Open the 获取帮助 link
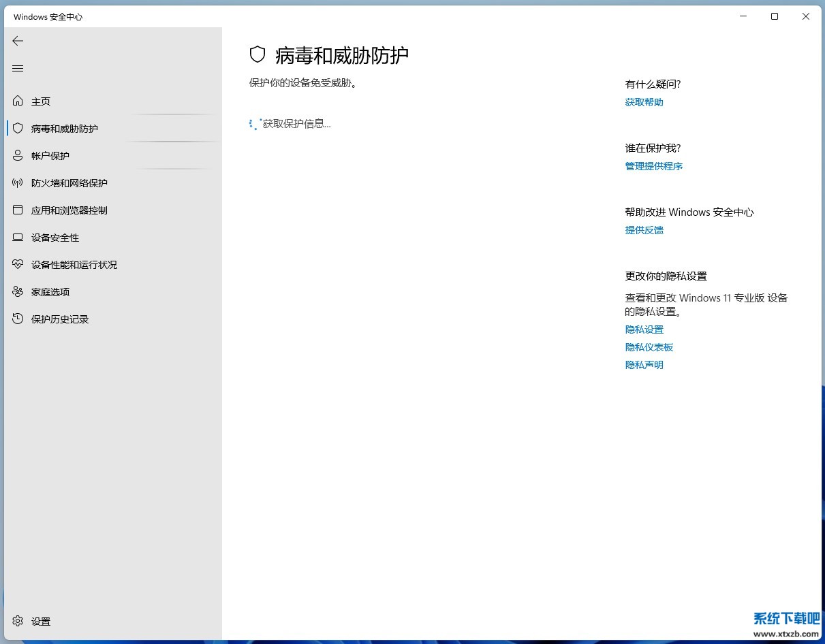825x644 pixels. click(644, 102)
